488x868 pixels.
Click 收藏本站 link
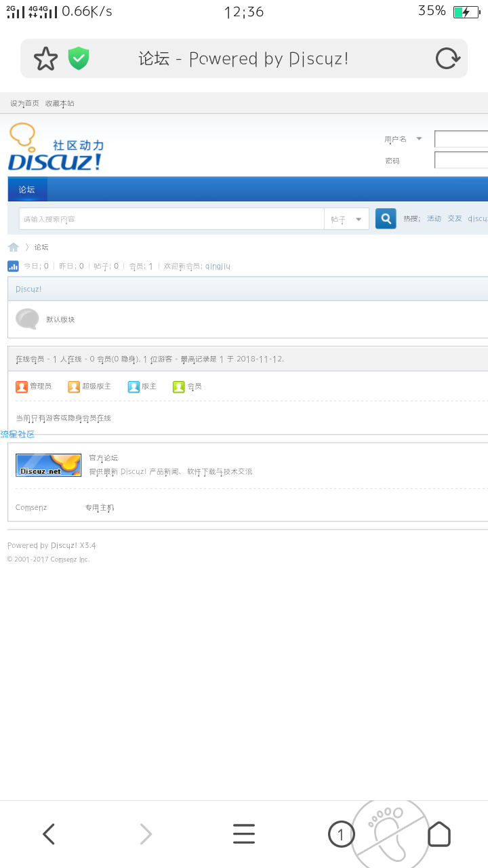pos(60,104)
